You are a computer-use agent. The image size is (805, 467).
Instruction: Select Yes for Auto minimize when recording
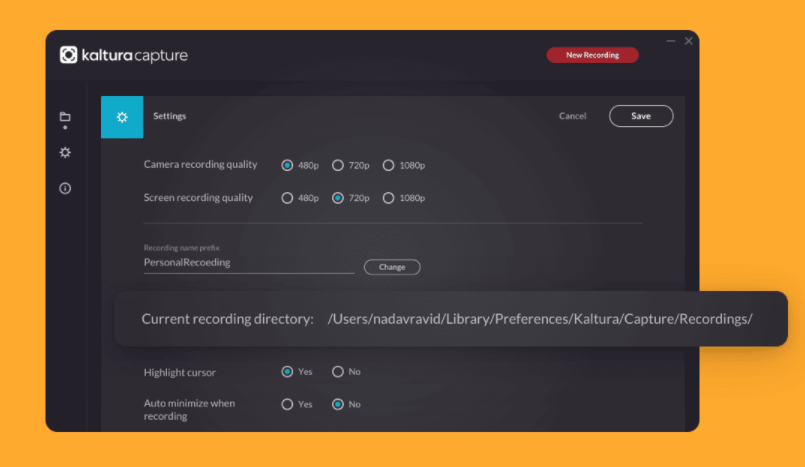(x=287, y=404)
